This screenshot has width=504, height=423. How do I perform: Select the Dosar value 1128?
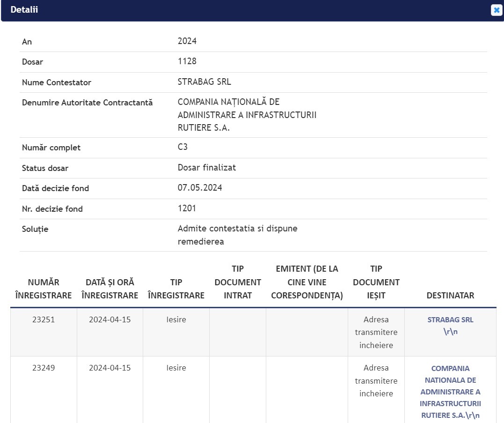click(x=187, y=61)
